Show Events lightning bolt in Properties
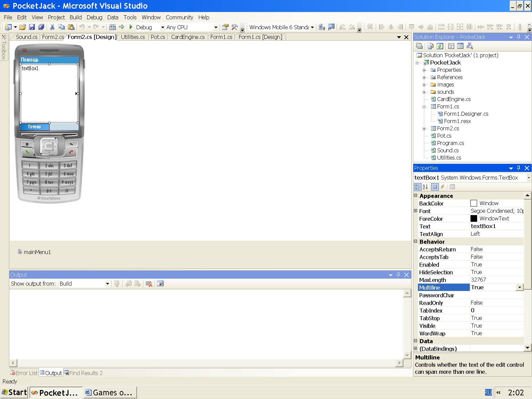 coord(443,187)
